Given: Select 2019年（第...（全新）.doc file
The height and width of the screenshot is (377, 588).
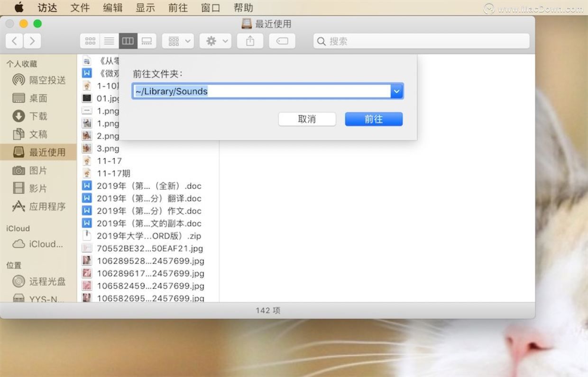Looking at the screenshot, I should point(148,186).
